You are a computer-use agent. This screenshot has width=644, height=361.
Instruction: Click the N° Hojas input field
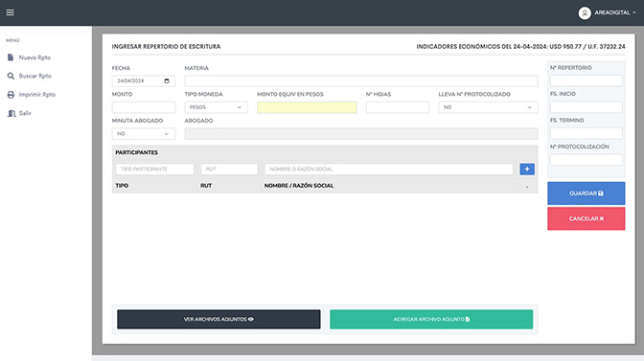click(397, 107)
